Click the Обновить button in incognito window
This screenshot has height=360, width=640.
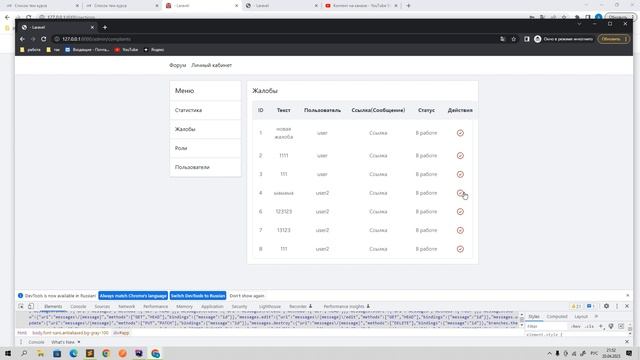tap(613, 39)
